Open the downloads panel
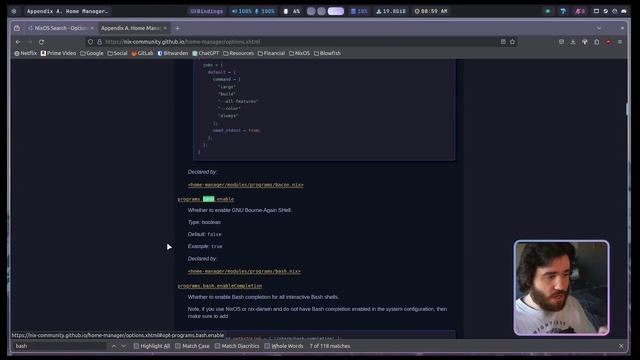 pyautogui.click(x=573, y=42)
